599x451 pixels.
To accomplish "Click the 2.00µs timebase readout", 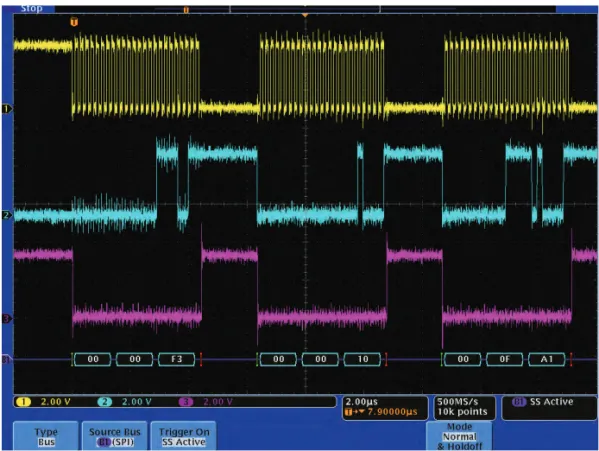I will [361, 402].
